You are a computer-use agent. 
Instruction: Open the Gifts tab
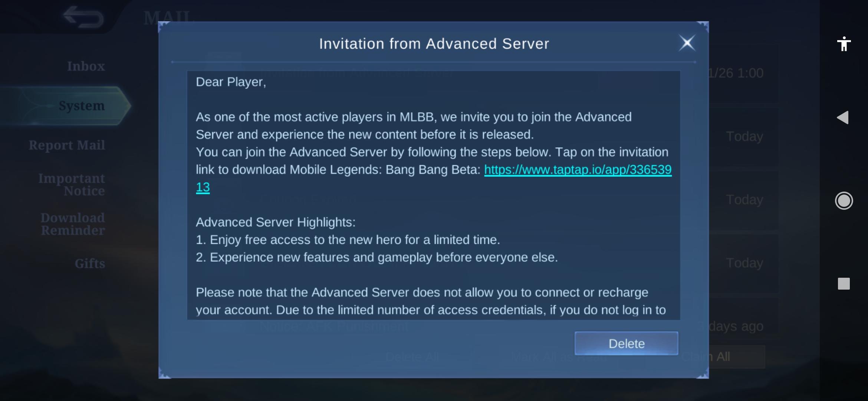[x=90, y=263]
